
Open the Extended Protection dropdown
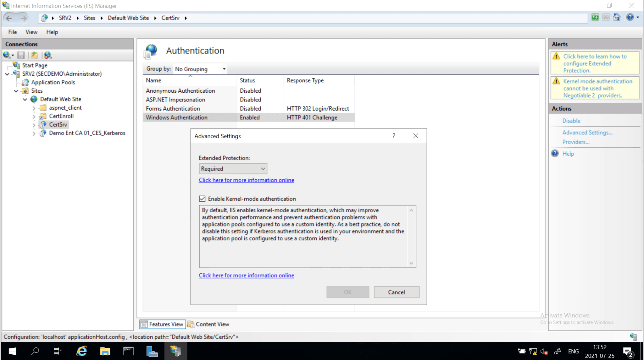(233, 169)
